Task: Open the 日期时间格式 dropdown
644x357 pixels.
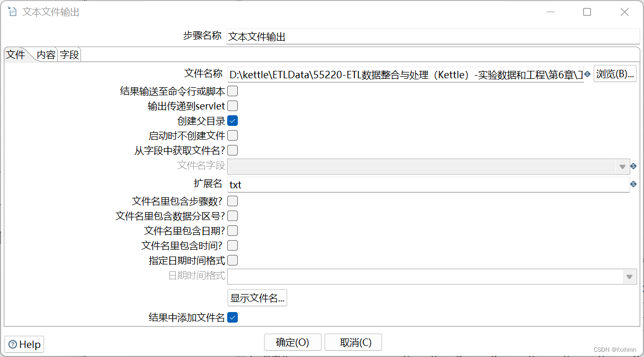Action: click(x=629, y=276)
